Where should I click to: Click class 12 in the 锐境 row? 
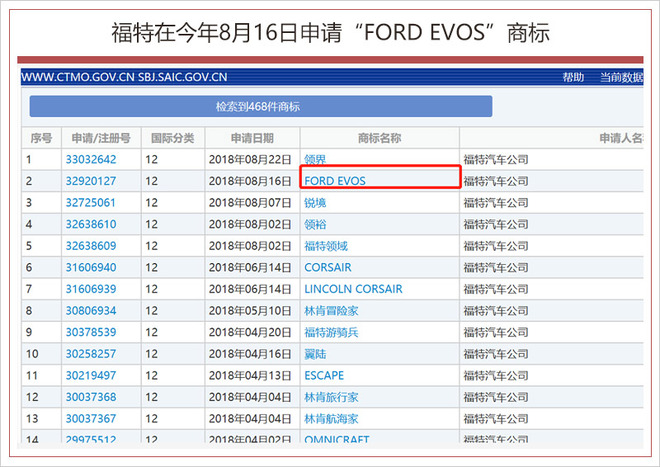coord(152,203)
